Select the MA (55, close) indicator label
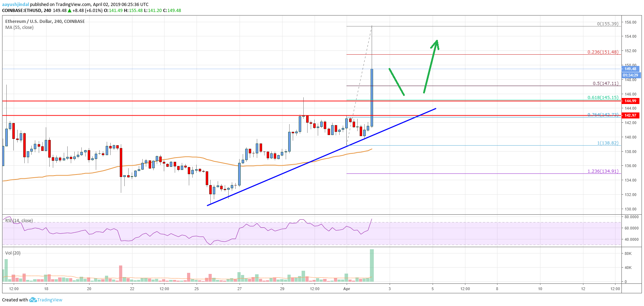 point(19,27)
